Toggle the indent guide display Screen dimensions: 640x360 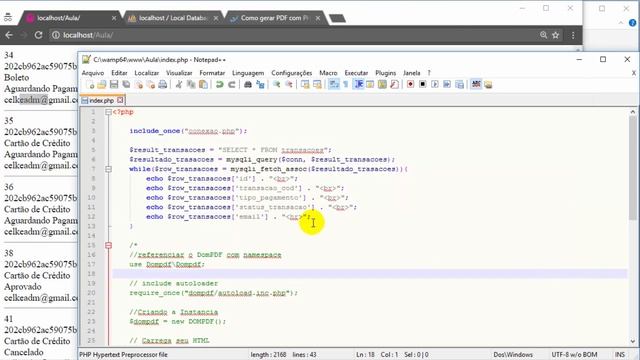tap(359, 84)
